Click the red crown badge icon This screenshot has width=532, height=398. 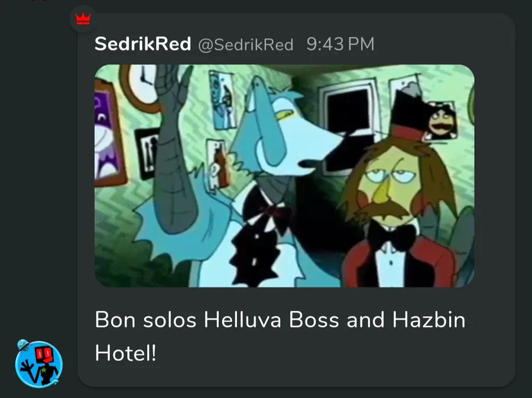83,19
